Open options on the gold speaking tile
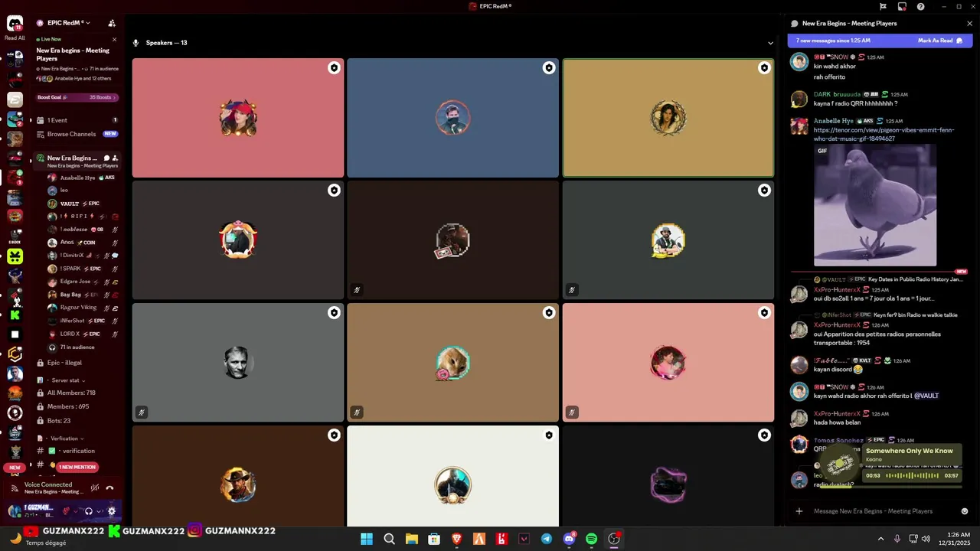The image size is (980, 551). 764,68
